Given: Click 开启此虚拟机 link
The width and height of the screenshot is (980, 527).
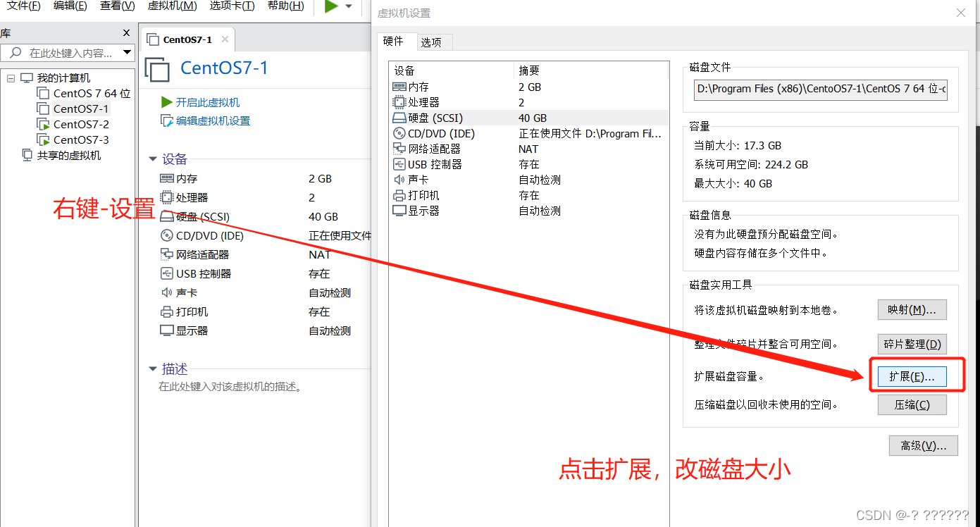Looking at the screenshot, I should tap(208, 103).
